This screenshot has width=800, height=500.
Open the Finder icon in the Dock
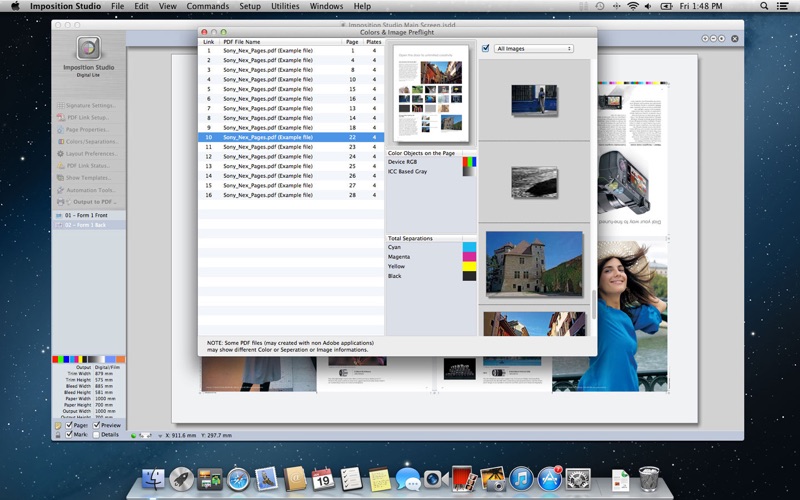[x=153, y=478]
